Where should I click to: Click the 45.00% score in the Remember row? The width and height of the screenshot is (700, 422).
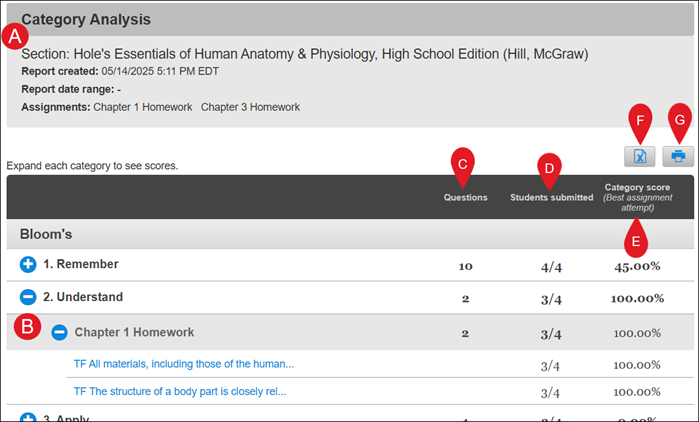pos(636,266)
